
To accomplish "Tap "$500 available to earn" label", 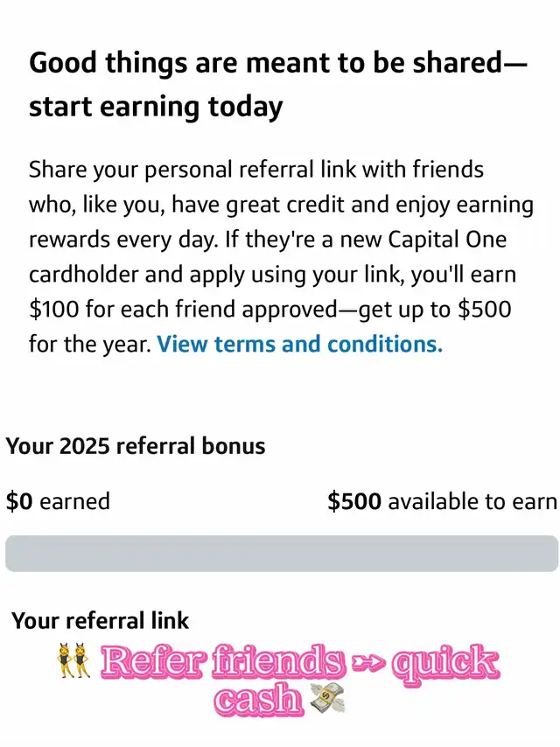I will 442,501.
